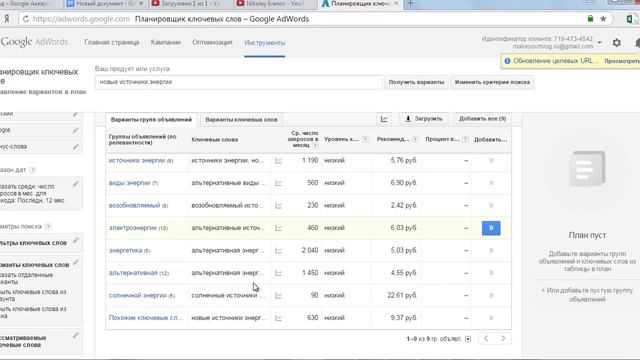
Task: Open the источники энергии ad group link
Action: (x=137, y=160)
